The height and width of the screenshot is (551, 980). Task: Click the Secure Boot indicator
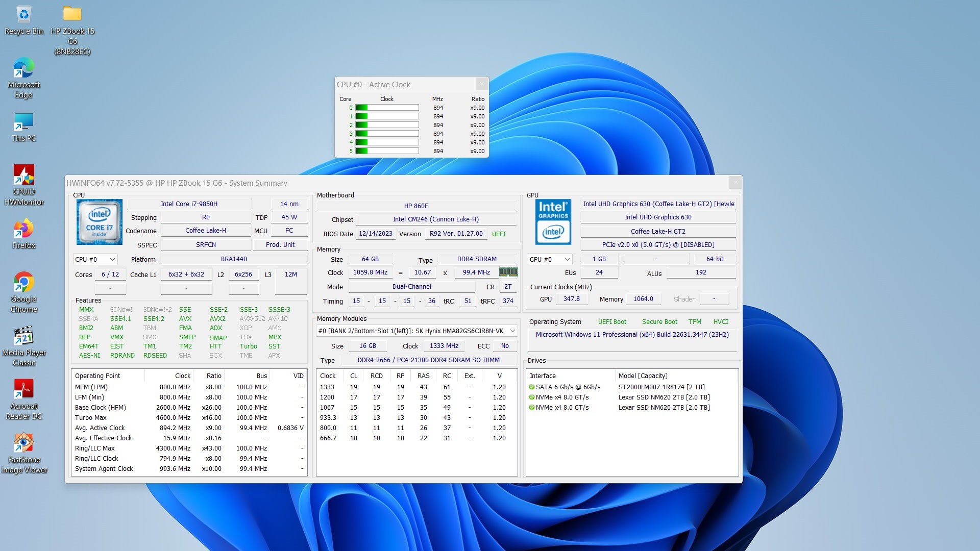point(659,322)
